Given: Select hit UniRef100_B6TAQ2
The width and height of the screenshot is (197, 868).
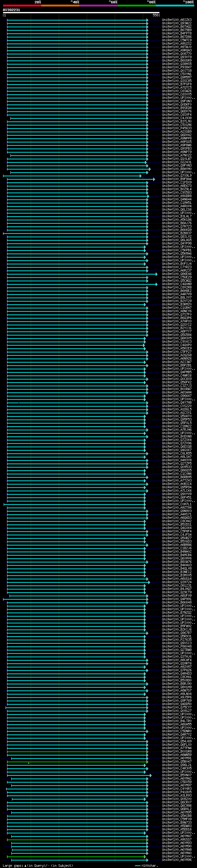Looking at the screenshot, I should point(177,26).
